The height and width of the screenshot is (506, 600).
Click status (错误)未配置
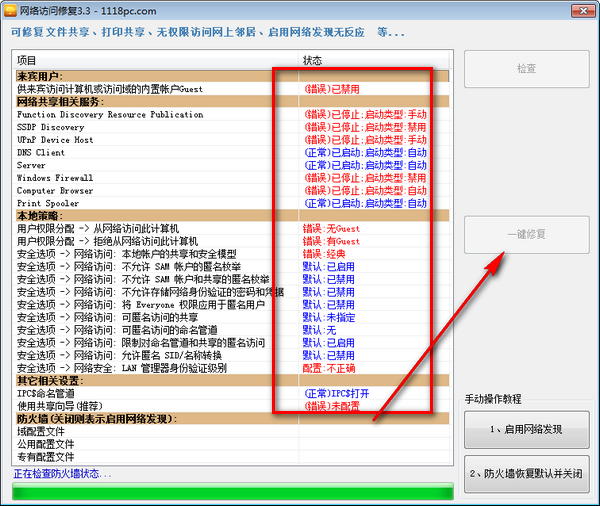pyautogui.click(x=332, y=406)
